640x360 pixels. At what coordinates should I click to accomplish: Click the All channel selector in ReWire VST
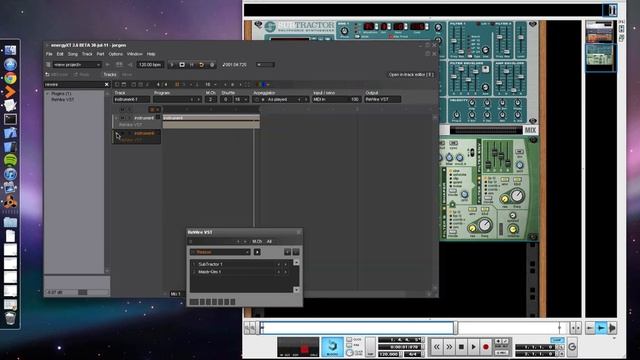pos(269,242)
